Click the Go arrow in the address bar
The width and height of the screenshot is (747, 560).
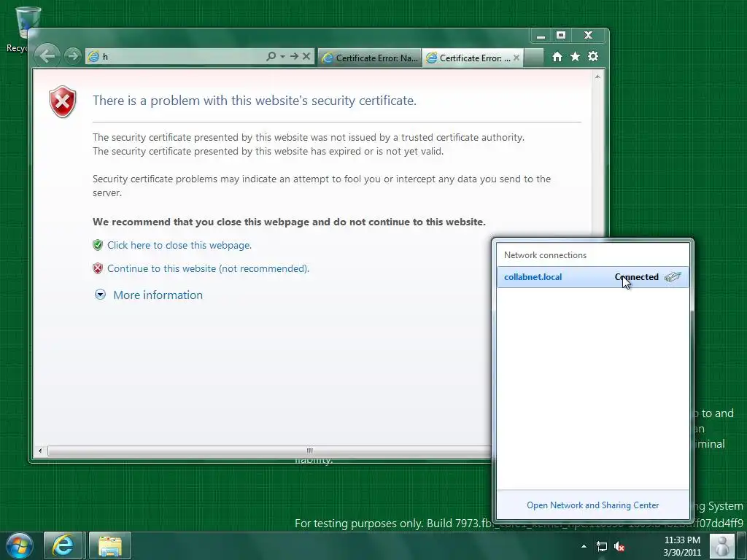(295, 56)
